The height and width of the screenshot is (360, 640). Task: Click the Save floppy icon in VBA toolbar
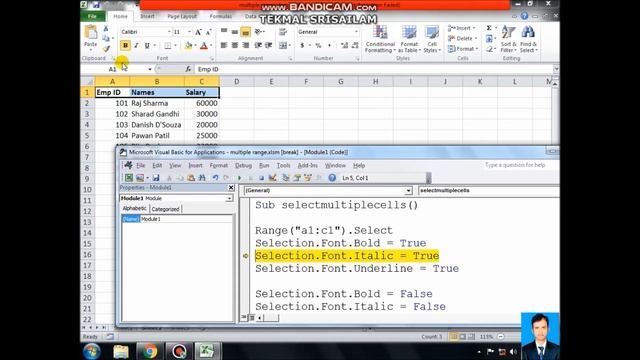pos(156,178)
